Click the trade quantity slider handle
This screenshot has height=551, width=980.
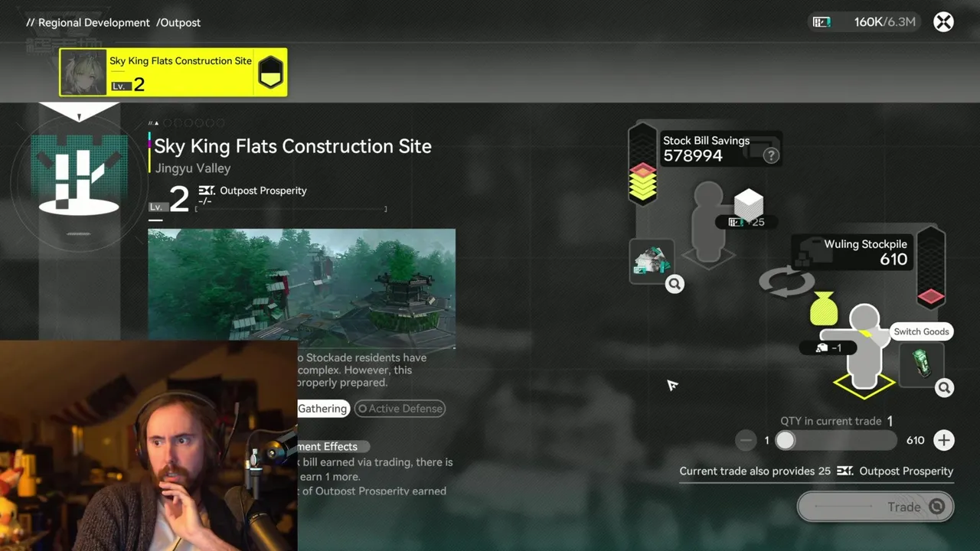click(786, 440)
